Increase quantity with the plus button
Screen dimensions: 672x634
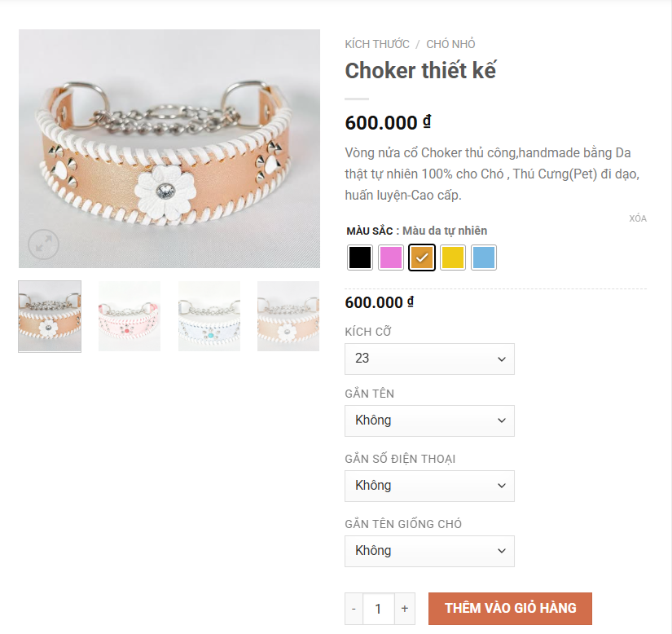(405, 609)
